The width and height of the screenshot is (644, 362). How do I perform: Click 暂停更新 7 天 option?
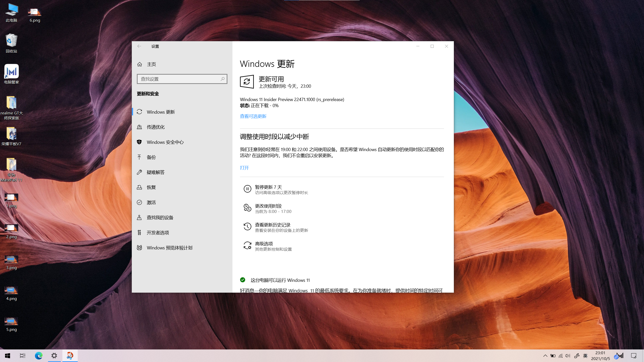(275, 190)
